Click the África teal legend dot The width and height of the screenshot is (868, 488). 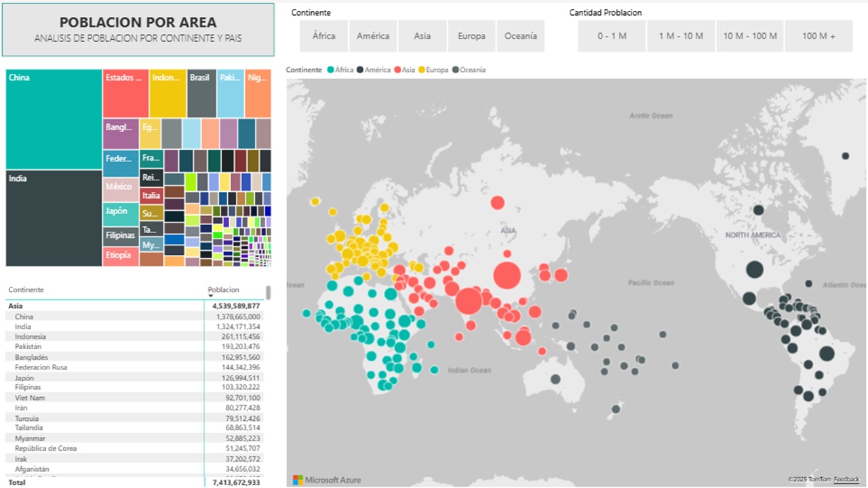coord(330,70)
